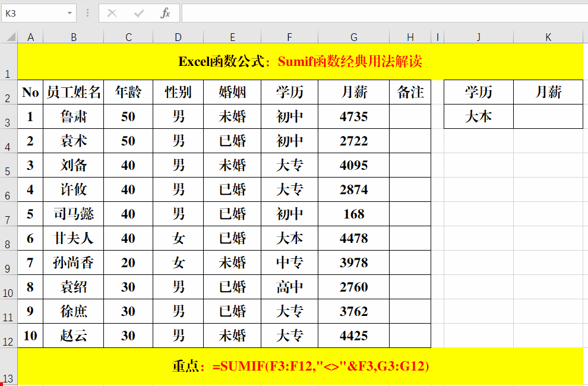Click the salary cell 4735

pyautogui.click(x=353, y=116)
